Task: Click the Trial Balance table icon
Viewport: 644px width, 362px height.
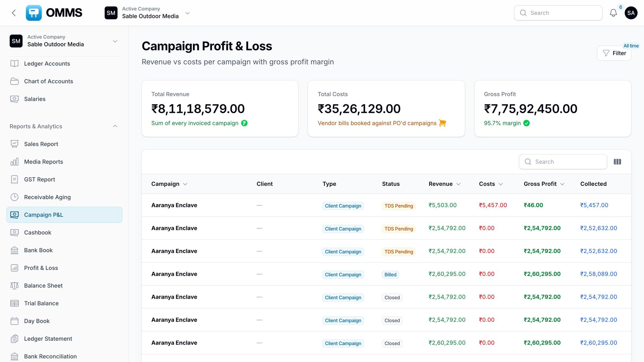Action: 14,303
